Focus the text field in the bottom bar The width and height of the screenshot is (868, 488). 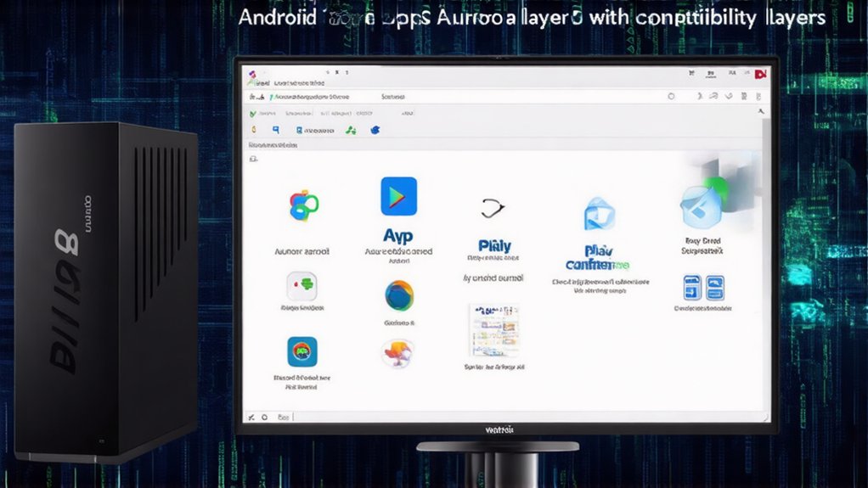(284, 418)
